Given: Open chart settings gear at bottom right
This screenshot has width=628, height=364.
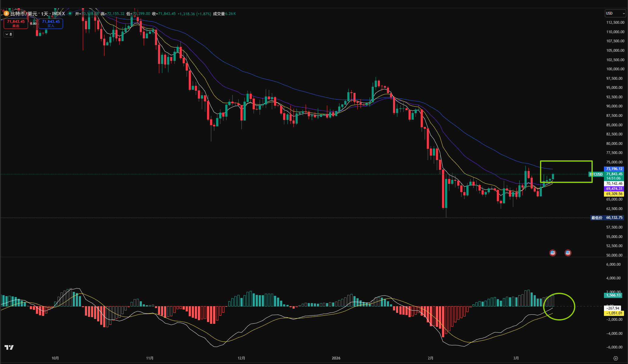Looking at the screenshot, I should click(x=616, y=358).
